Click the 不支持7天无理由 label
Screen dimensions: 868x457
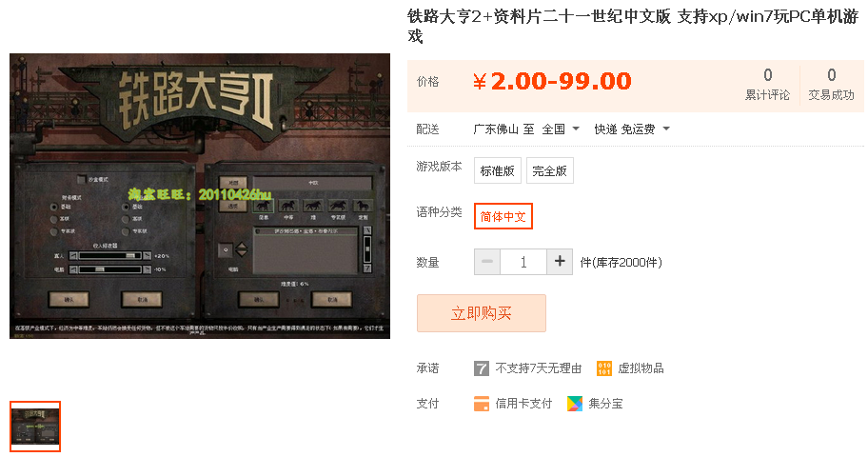click(x=538, y=368)
